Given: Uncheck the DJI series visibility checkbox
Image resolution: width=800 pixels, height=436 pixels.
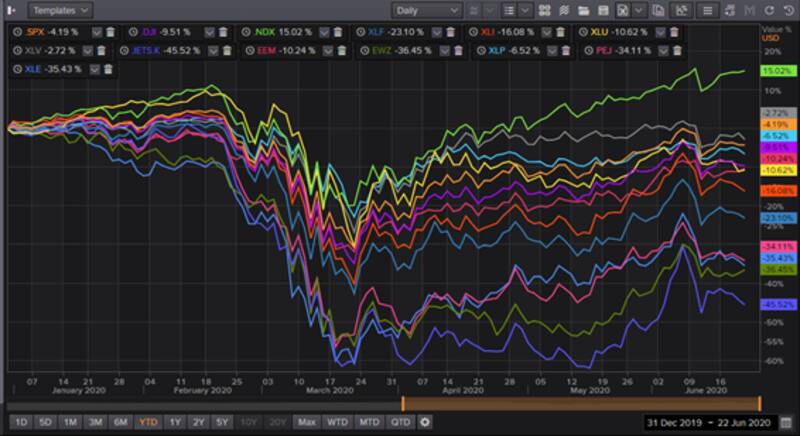Looking at the screenshot, I should [211, 32].
